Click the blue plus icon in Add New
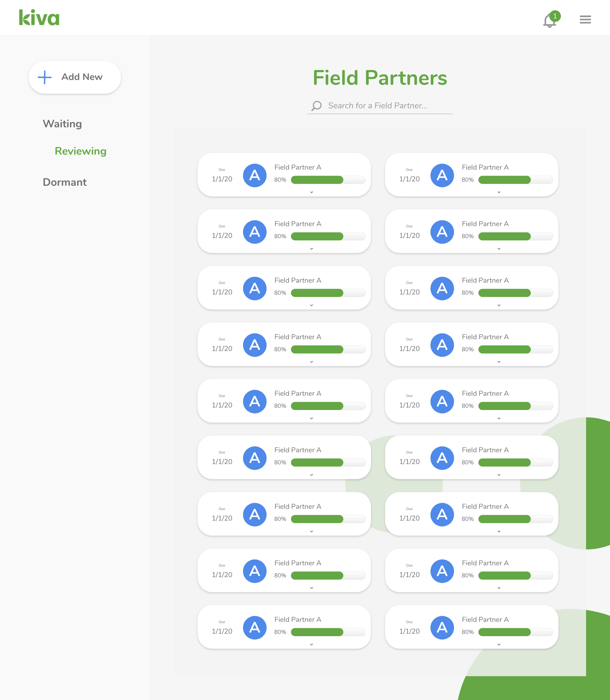Screen dimensions: 610x700 click(x=44, y=77)
